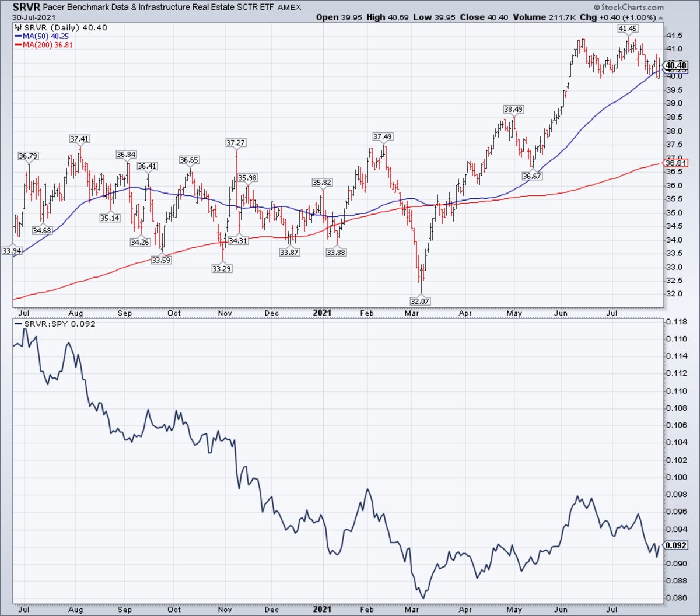The image size is (700, 616).
Task: Click the 33.87 price label
Action: tap(289, 252)
